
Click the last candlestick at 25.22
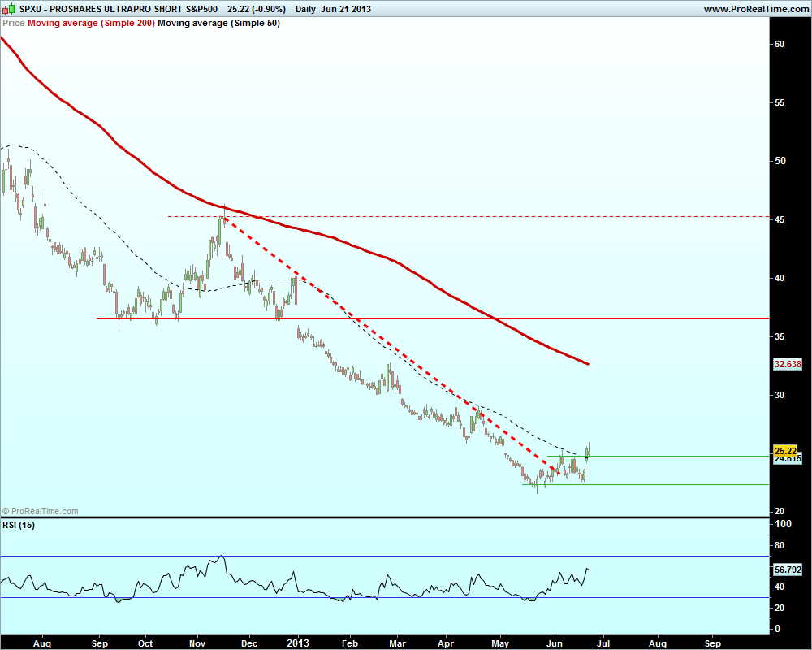click(x=589, y=452)
